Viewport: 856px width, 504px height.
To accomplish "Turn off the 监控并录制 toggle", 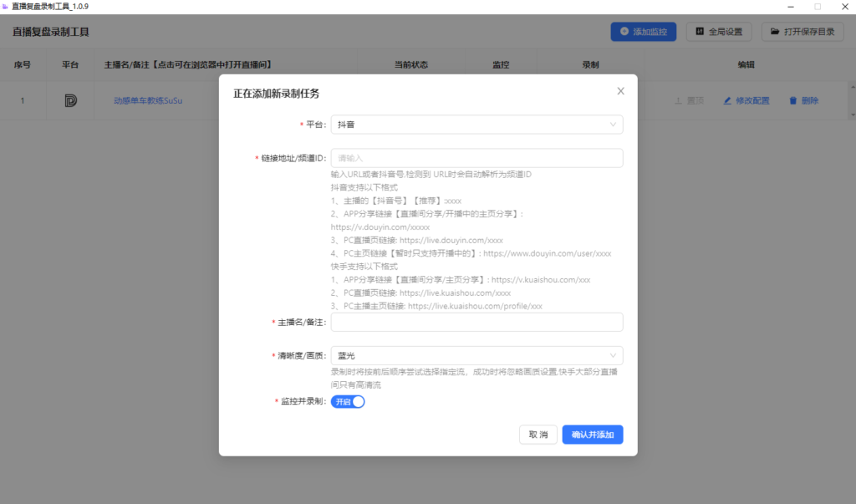I will (x=348, y=401).
